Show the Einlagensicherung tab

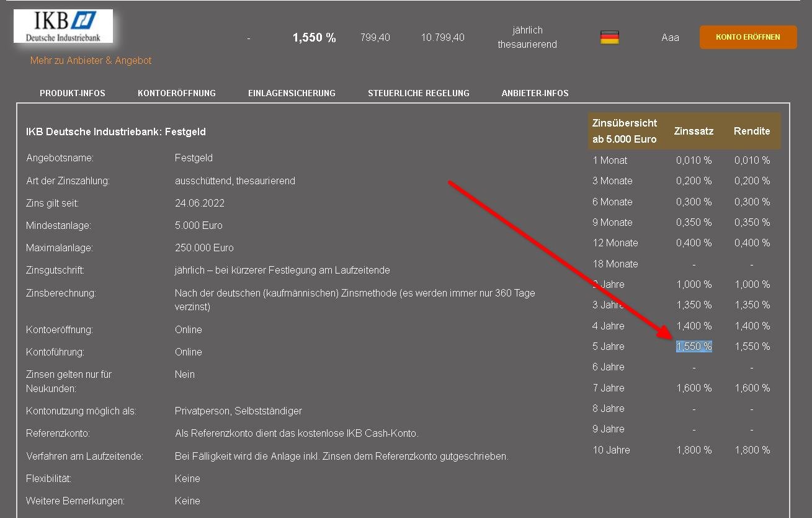(x=292, y=93)
